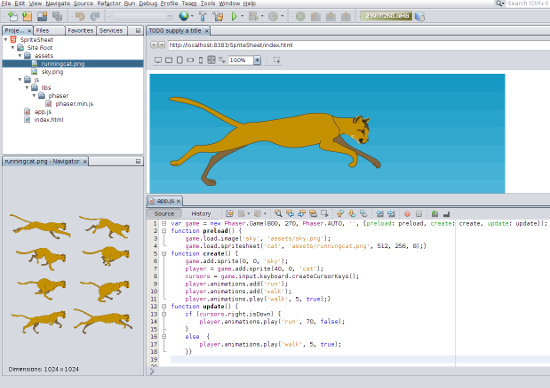Image resolution: width=550 pixels, height=388 pixels.
Task: Toggle the inspect mode selection icon
Action: click(276, 60)
